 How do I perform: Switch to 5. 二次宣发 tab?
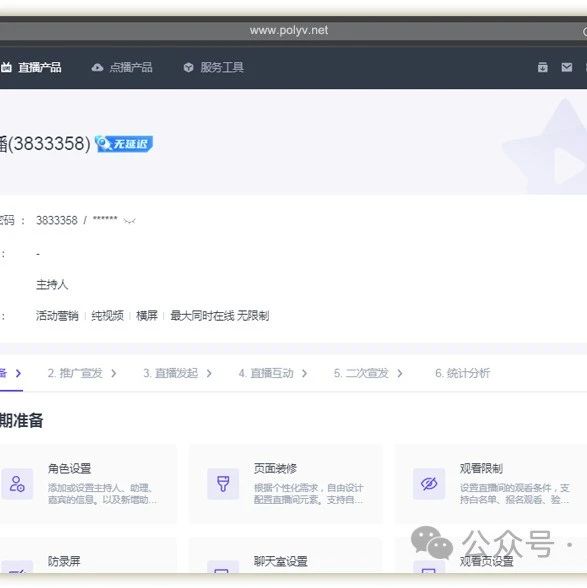pos(361,373)
